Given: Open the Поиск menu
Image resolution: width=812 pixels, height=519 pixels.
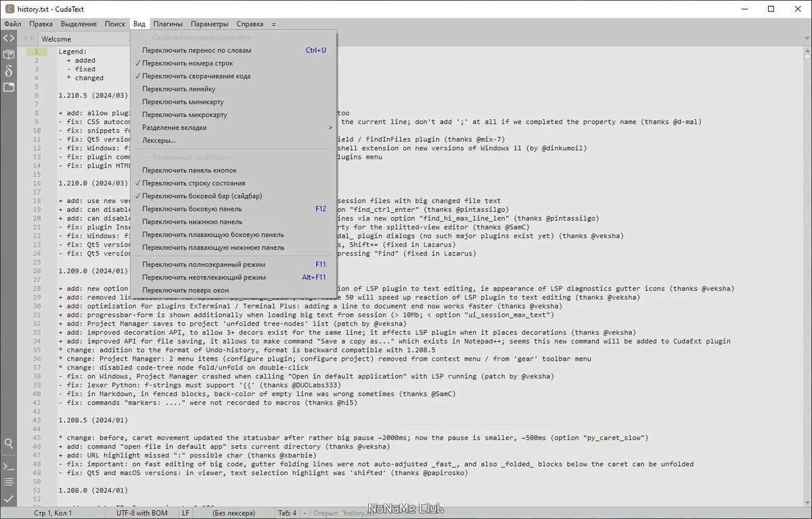Looking at the screenshot, I should pos(115,24).
